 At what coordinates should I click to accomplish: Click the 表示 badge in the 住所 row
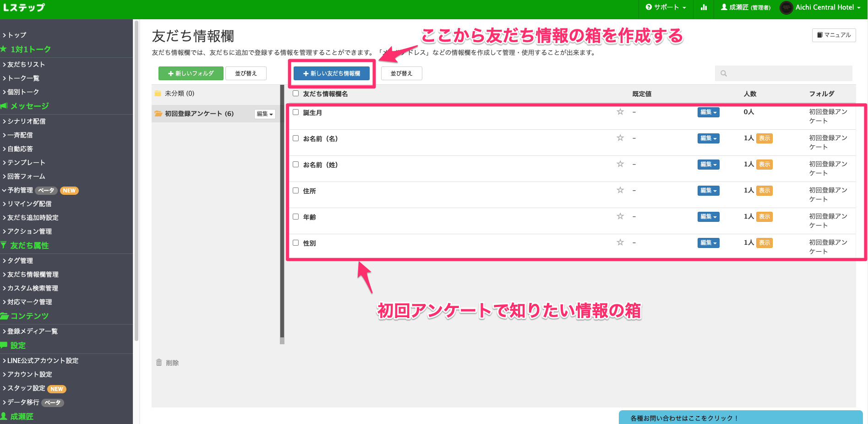(764, 191)
